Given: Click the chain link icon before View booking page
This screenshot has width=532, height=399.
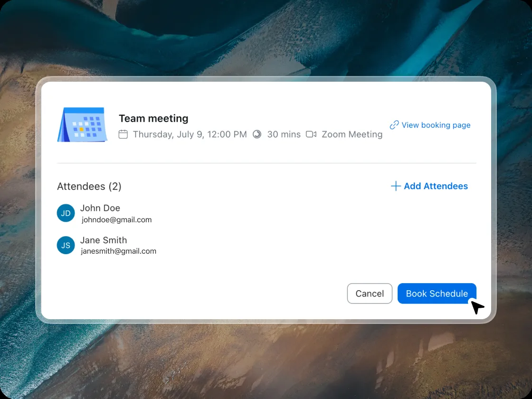Looking at the screenshot, I should [394, 125].
